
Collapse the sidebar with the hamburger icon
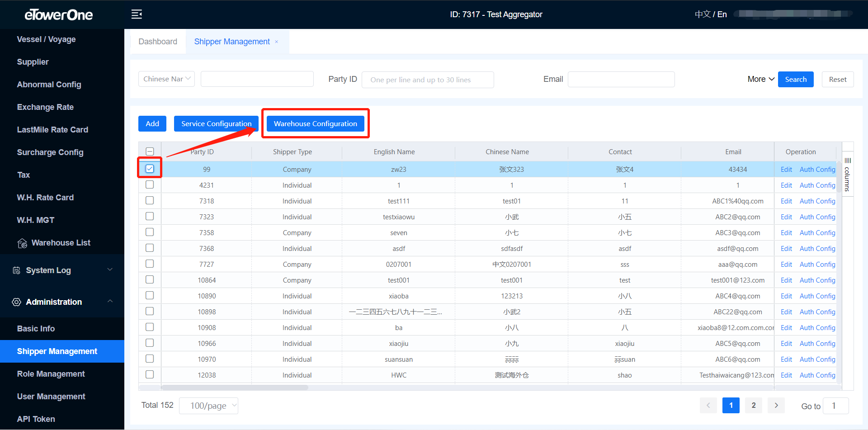point(137,14)
